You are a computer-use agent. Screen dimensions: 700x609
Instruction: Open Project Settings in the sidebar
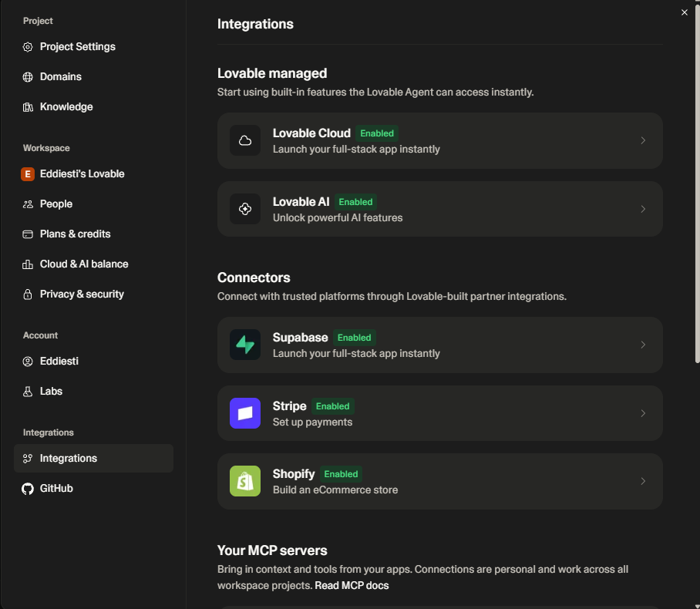pyautogui.click(x=77, y=47)
